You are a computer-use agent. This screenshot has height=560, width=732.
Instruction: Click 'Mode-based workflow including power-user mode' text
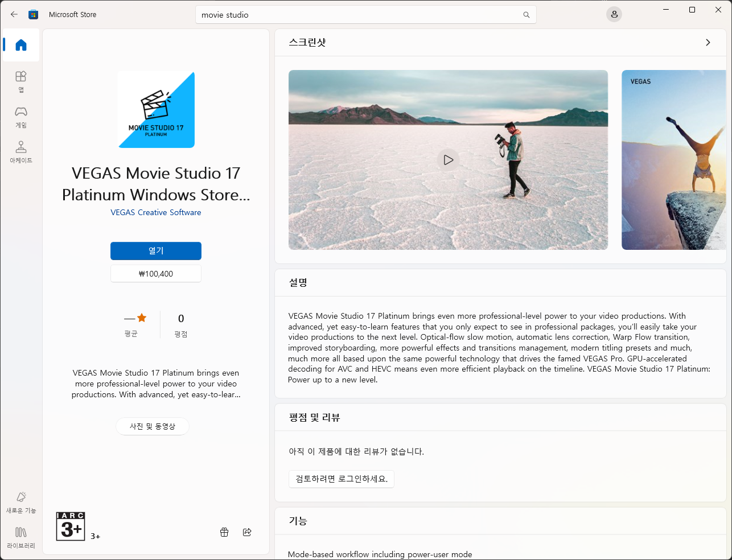coord(380,554)
